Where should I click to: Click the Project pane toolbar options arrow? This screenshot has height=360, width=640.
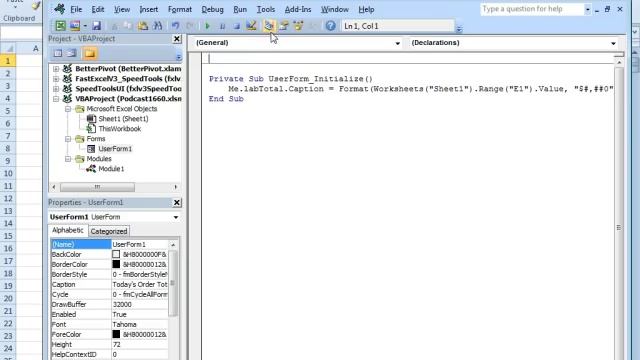pos(178,56)
